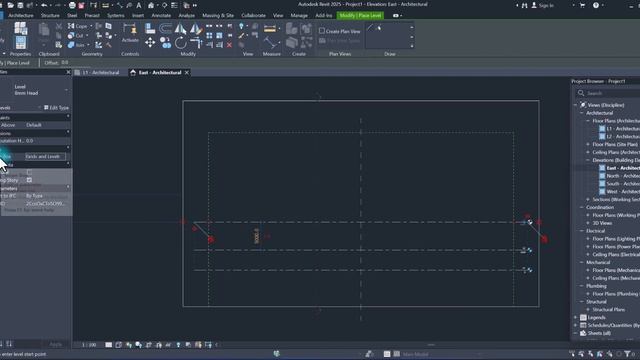Click the Default 3D View house icon

point(151,5)
